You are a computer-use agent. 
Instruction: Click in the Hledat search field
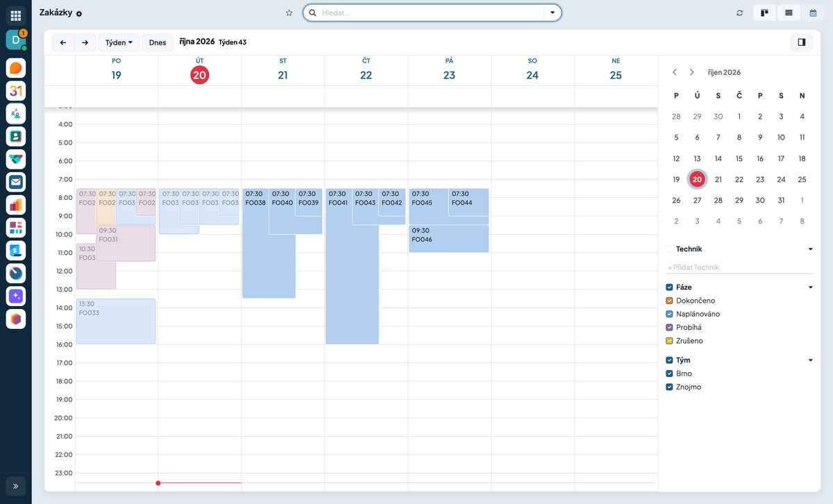point(430,12)
